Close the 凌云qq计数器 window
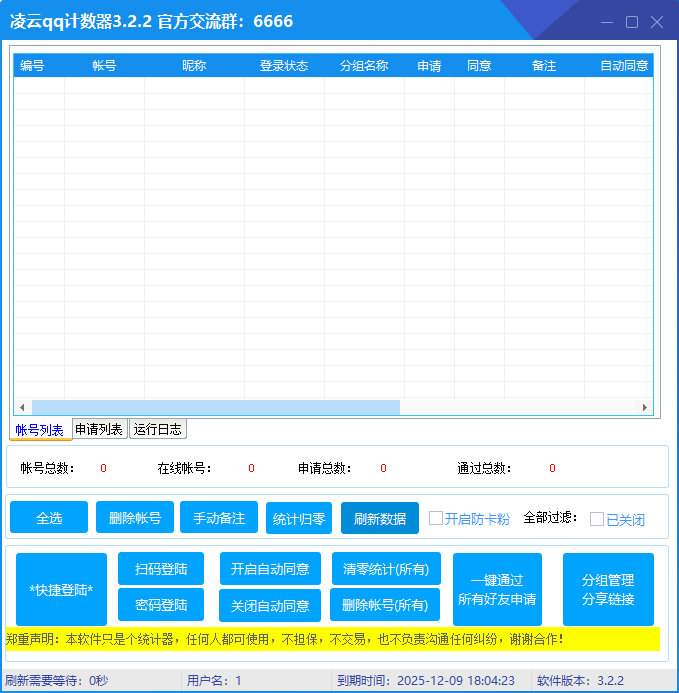Viewport: 679px width, 693px height. click(x=657, y=22)
